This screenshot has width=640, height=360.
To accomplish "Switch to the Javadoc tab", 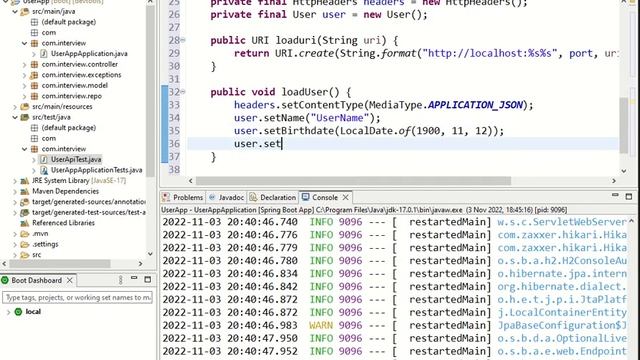I will [x=227, y=198].
